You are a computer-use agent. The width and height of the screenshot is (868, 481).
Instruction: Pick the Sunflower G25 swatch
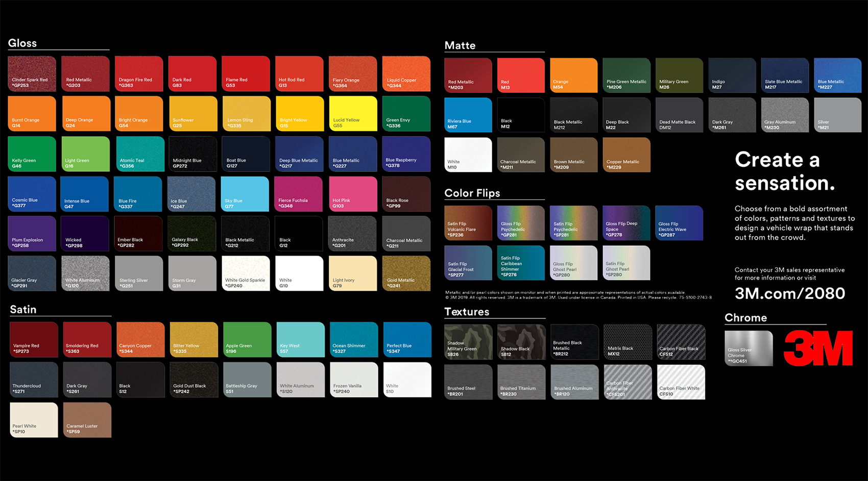[x=192, y=114]
